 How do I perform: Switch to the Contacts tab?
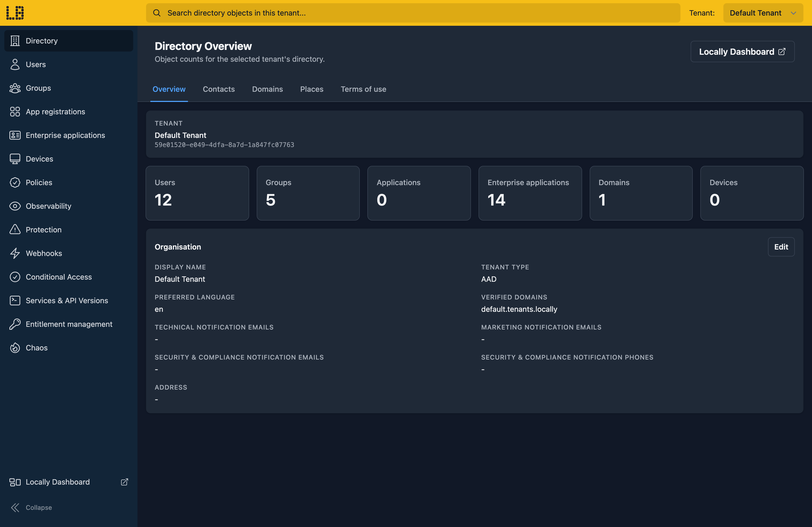[x=219, y=89]
